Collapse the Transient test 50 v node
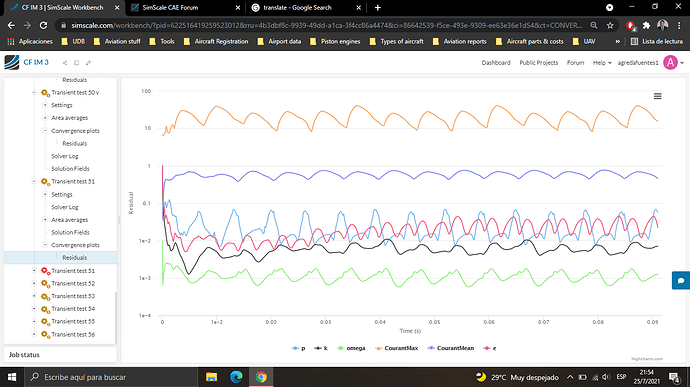 [x=34, y=92]
